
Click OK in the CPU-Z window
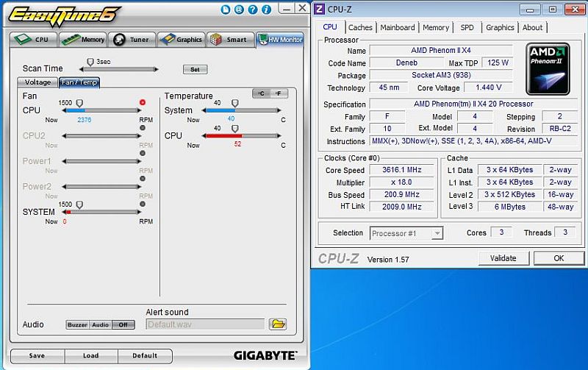559,258
